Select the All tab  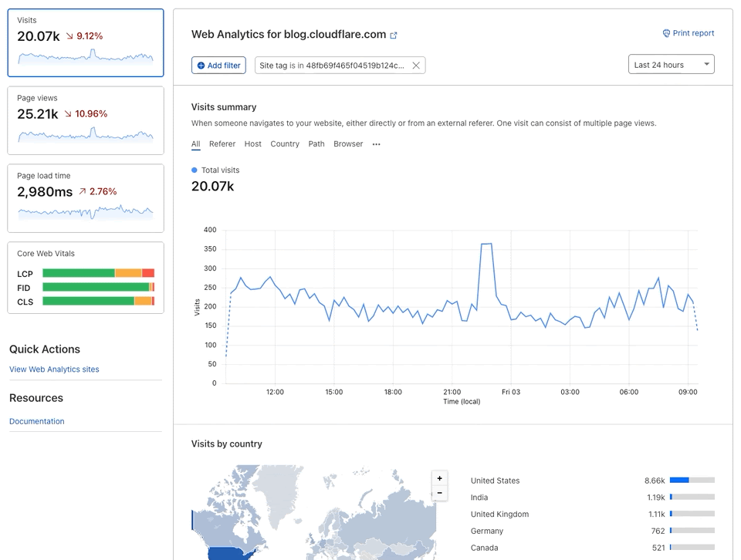195,144
